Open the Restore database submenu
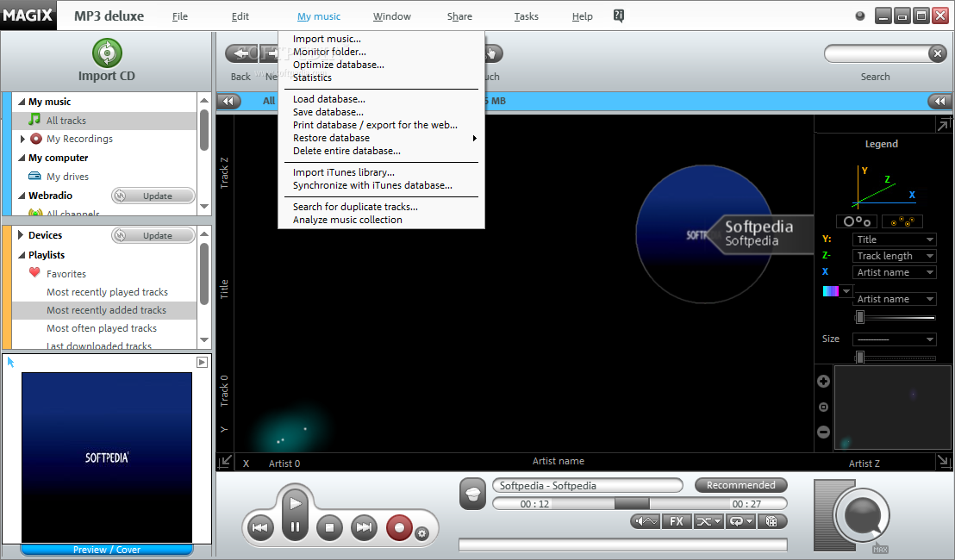 (x=381, y=138)
